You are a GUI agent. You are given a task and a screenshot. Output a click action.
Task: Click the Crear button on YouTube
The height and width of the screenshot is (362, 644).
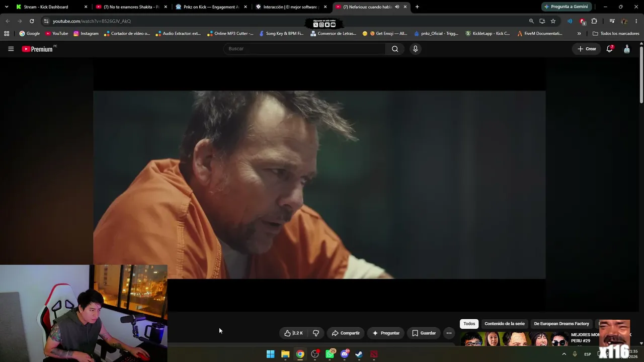point(587,49)
